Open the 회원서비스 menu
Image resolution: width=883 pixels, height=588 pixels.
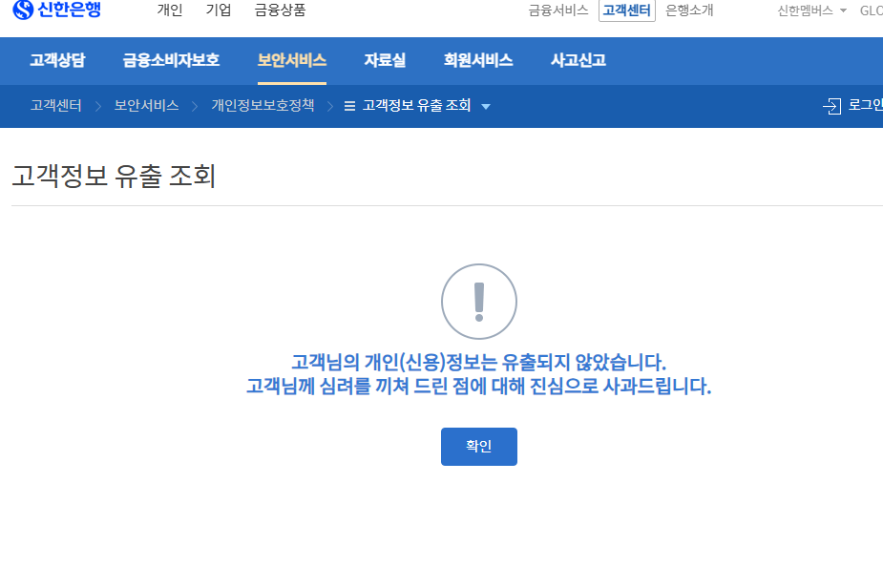tap(478, 60)
